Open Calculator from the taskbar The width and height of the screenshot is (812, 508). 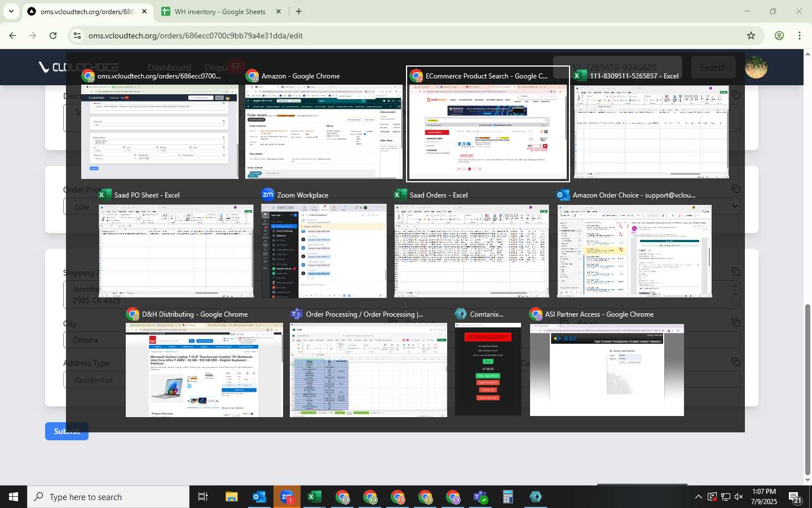point(508,497)
